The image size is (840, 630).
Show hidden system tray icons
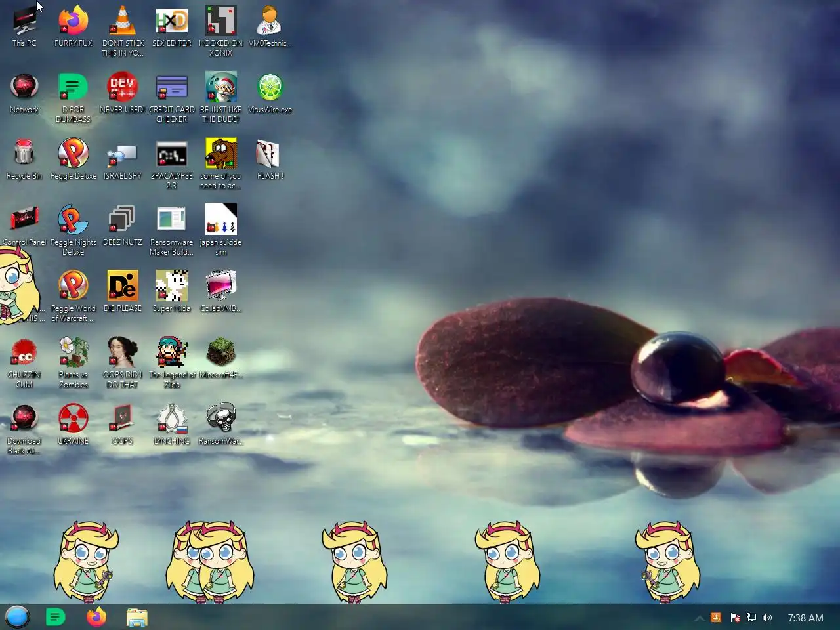700,618
